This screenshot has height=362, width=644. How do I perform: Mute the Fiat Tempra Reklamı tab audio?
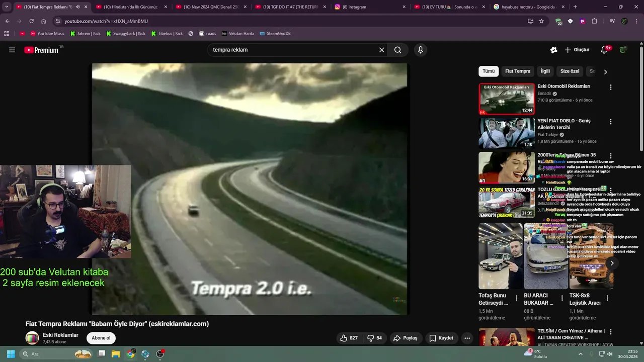tap(77, 7)
